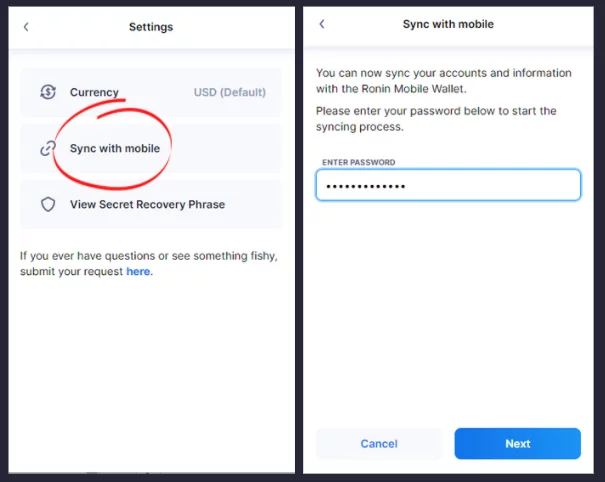Follow the blue "here" support link

click(138, 271)
